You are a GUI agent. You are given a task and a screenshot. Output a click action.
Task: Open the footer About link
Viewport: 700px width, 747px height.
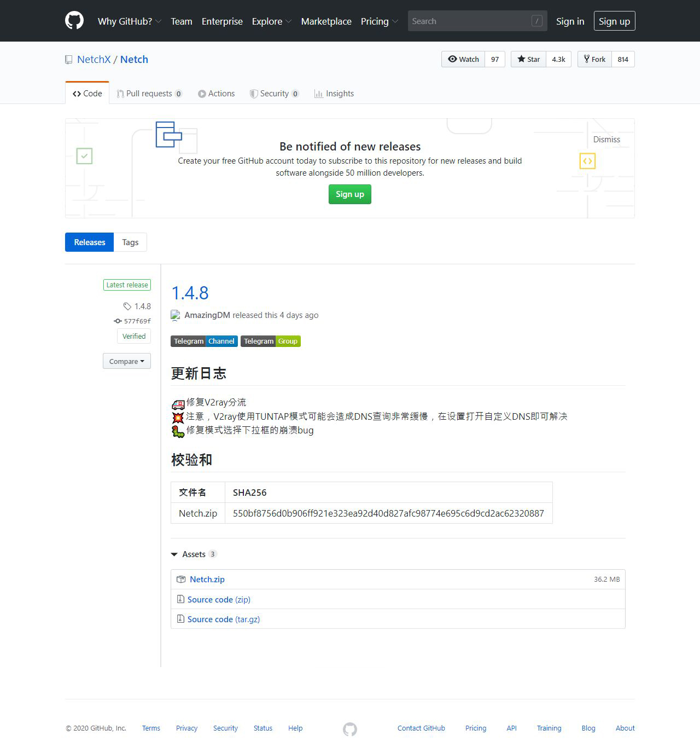point(625,728)
